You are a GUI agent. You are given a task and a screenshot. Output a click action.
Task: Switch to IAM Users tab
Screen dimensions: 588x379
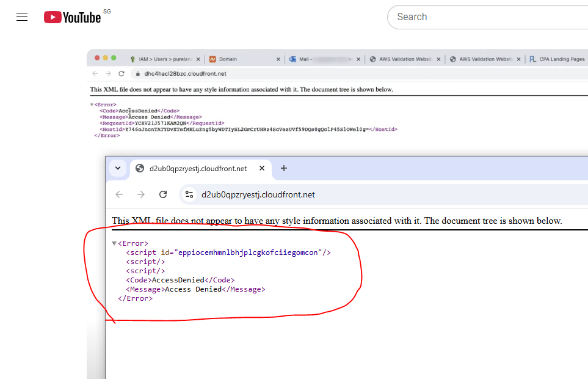pos(165,59)
